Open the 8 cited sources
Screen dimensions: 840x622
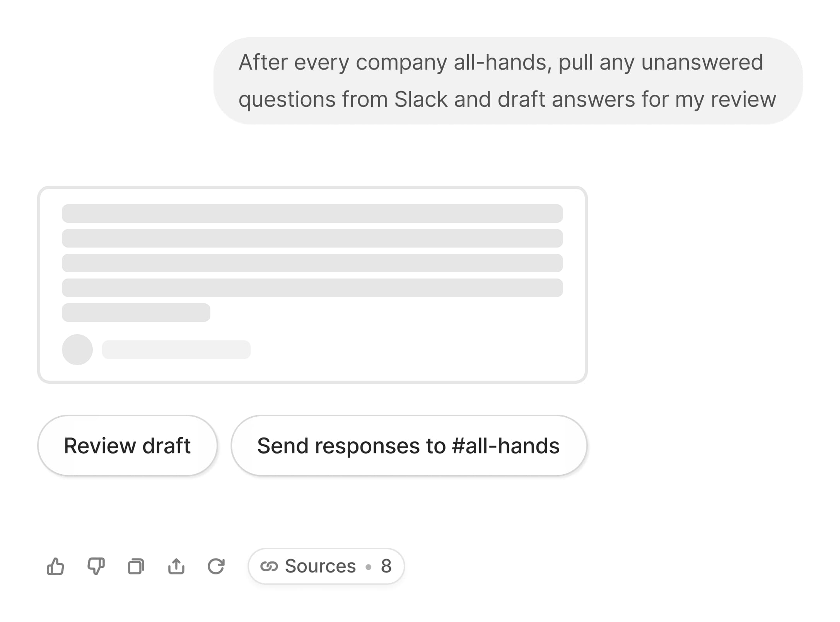pyautogui.click(x=326, y=566)
